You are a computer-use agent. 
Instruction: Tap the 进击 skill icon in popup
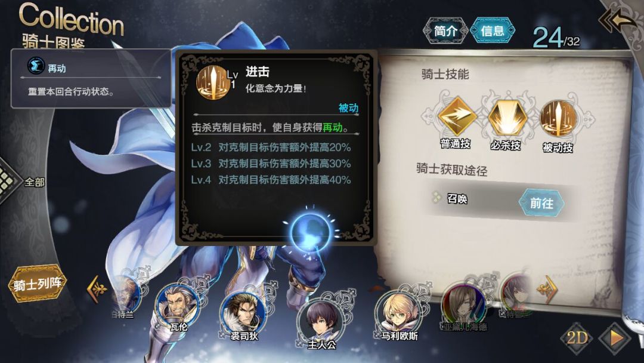(213, 82)
